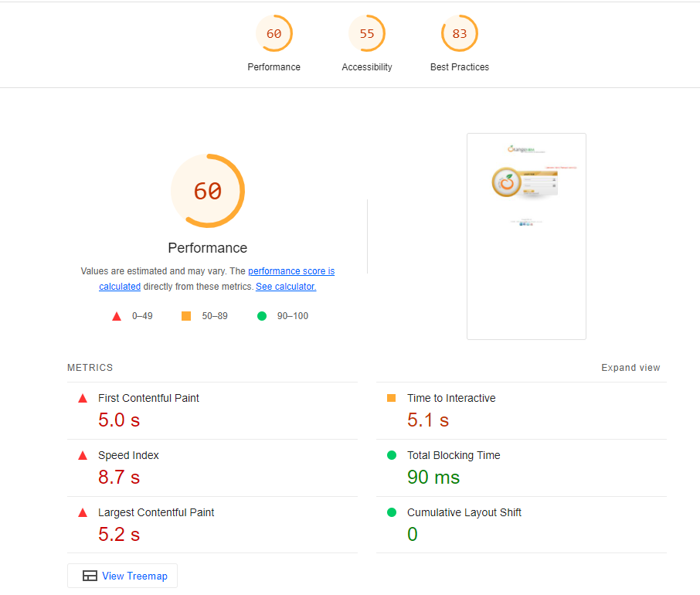The image size is (700, 595).
Task: Click the orange square beside Time to Interactive
Action: tap(391, 398)
